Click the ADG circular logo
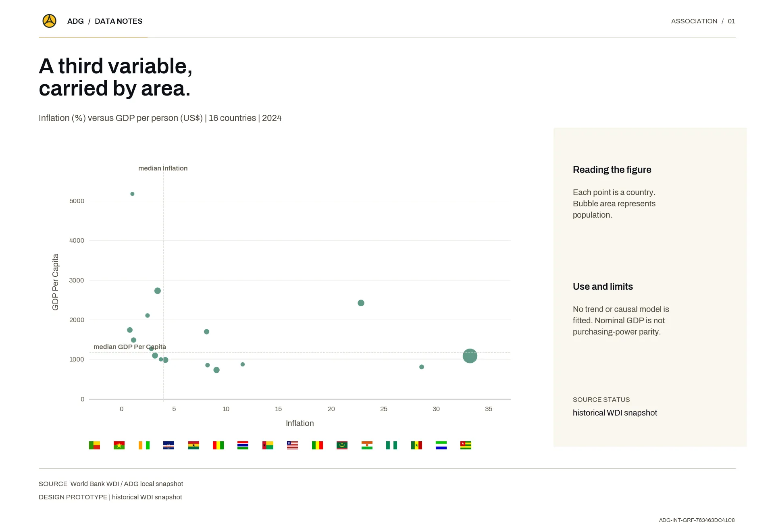Screen dimensions: 774x532 point(50,21)
